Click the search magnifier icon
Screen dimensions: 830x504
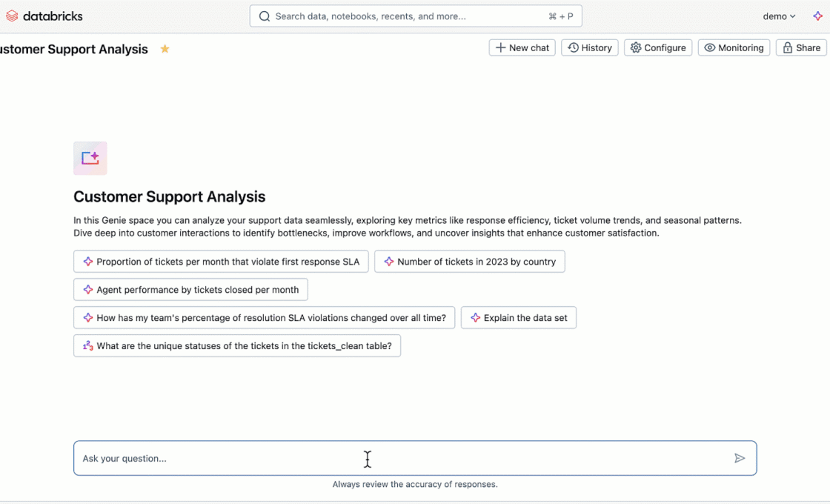[265, 16]
